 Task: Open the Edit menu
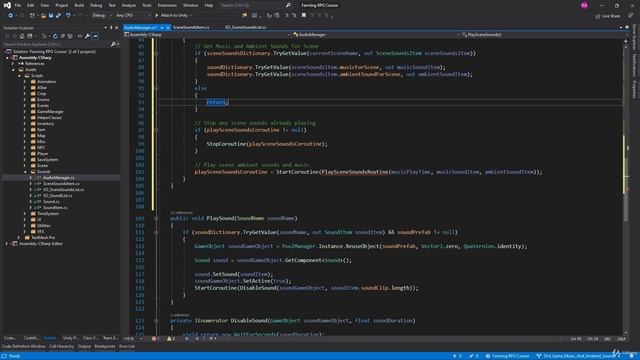31,5
